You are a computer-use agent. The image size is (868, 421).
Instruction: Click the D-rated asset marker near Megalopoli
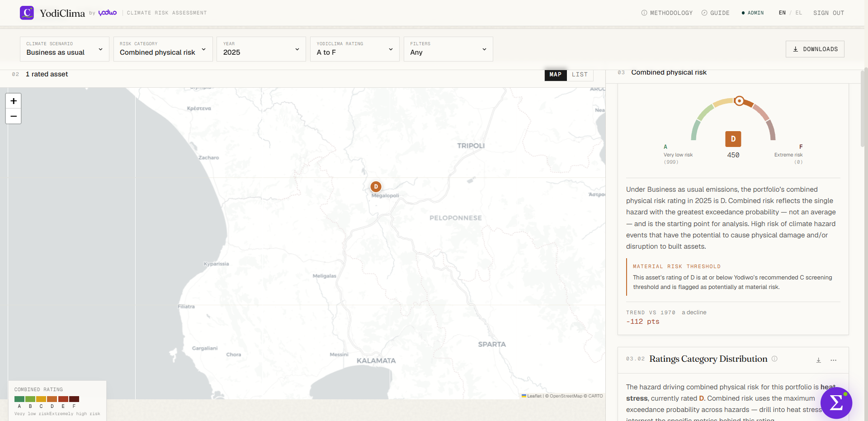(376, 186)
